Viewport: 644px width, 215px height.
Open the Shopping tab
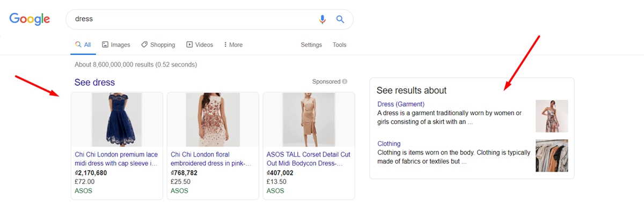tap(158, 45)
